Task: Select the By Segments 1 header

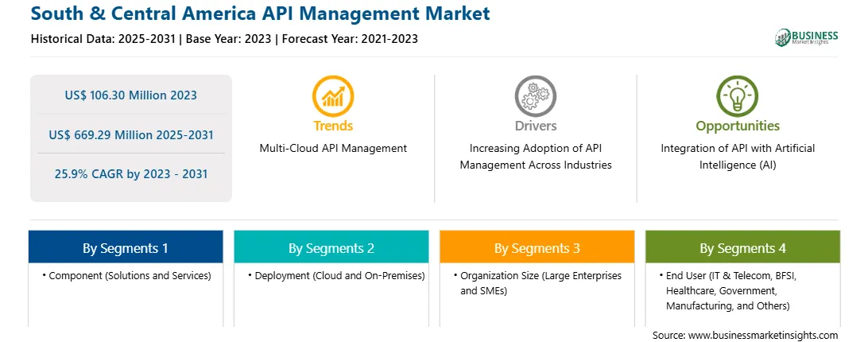Action: click(x=126, y=247)
